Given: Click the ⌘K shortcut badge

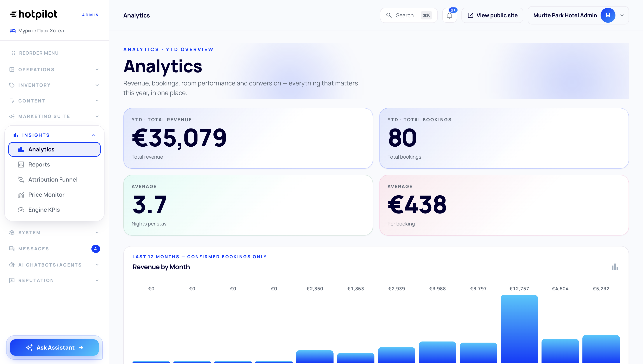Looking at the screenshot, I should click(x=426, y=15).
